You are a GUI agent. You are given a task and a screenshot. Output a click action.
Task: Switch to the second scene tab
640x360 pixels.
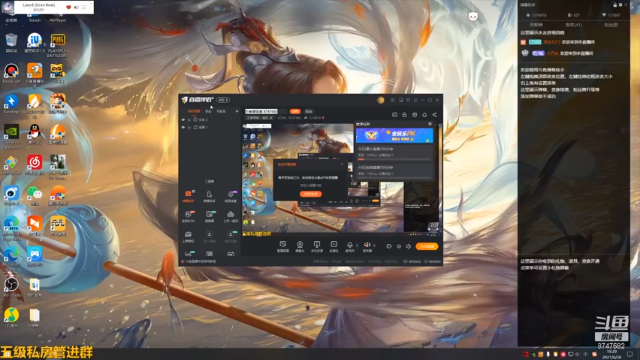pyautogui.click(x=209, y=111)
